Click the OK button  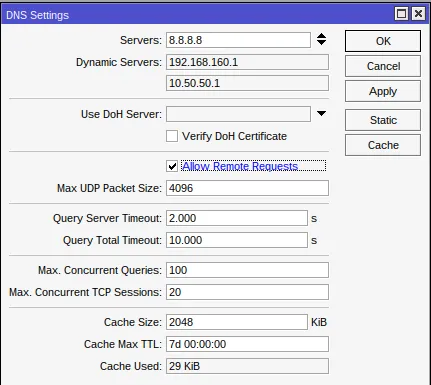tap(383, 41)
